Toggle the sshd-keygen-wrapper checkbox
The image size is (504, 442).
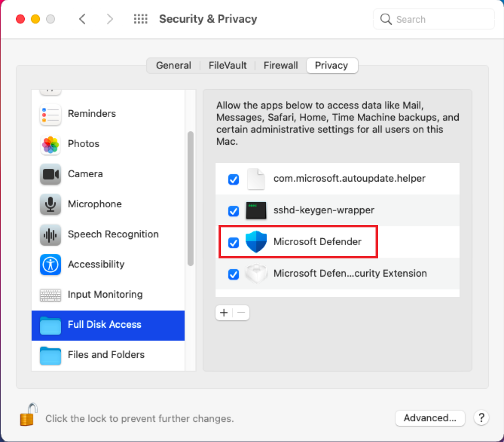[233, 211]
